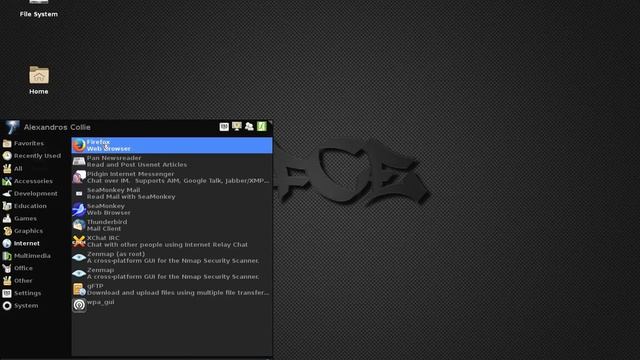
Task: Open gFTP file transfer client
Action: tap(172, 289)
